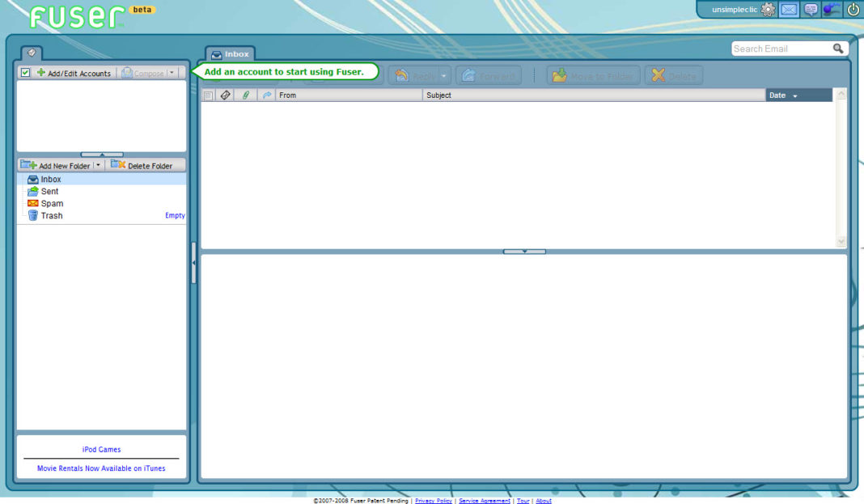
Task: Select the Inbox folder
Action: click(x=101, y=179)
